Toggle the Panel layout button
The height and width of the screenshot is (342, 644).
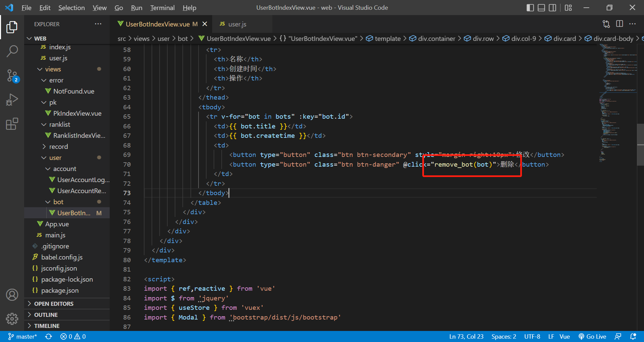[x=541, y=8]
